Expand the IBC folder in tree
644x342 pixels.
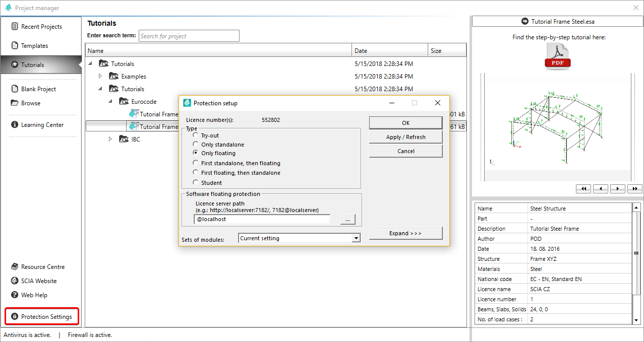pos(111,139)
